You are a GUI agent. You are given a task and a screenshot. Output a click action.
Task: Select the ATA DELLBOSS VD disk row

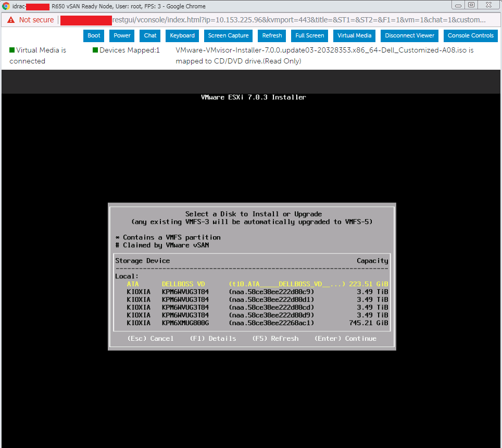coord(252,284)
